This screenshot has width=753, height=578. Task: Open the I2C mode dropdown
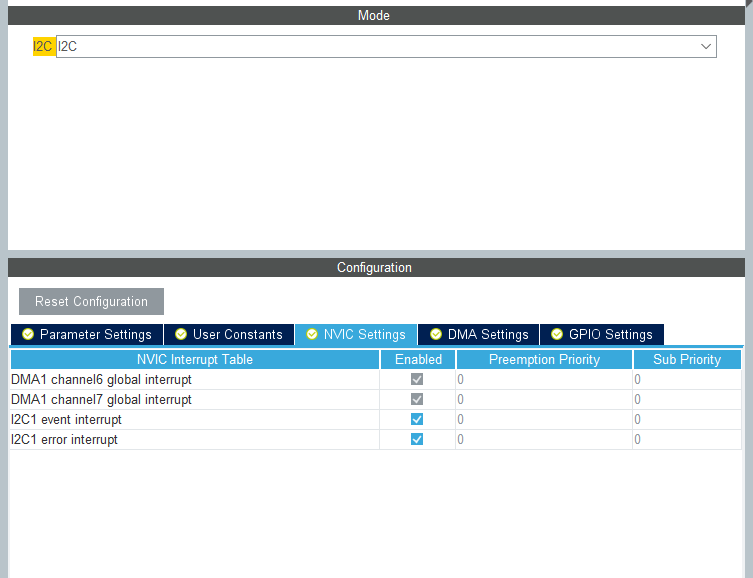click(x=386, y=47)
